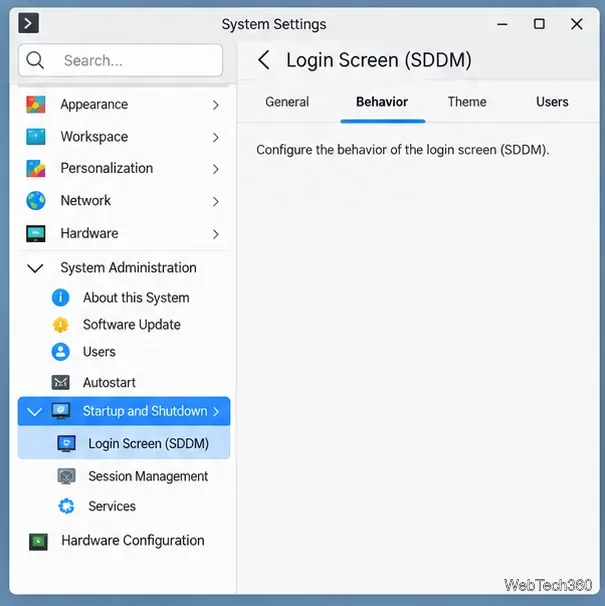Click the Network label
The height and width of the screenshot is (606, 605).
[85, 201]
